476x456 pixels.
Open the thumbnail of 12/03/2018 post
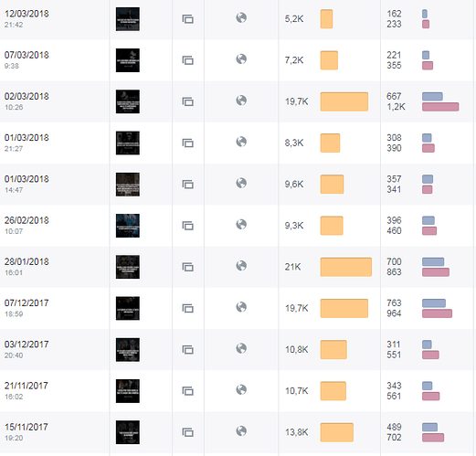tap(128, 19)
